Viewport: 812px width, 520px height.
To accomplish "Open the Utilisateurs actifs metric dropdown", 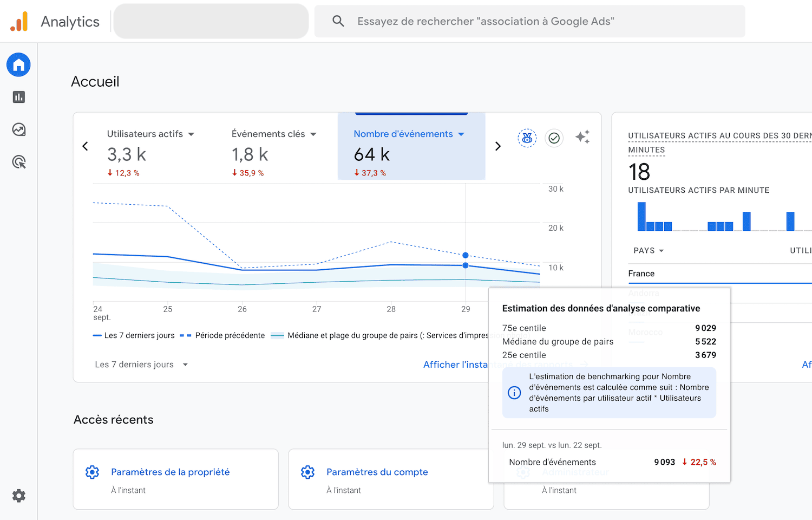I will (191, 134).
